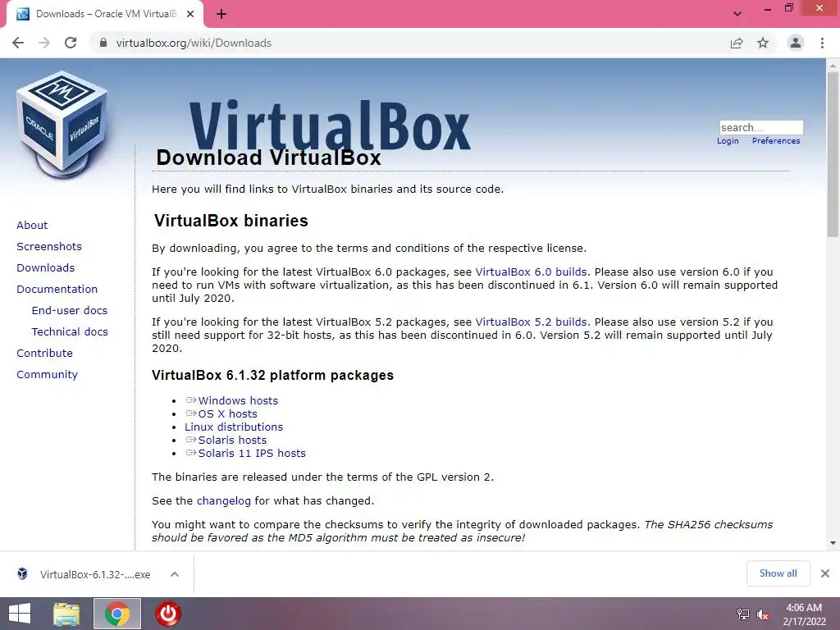Viewport: 840px width, 630px height.
Task: Open a new tab with the plus button
Action: (221, 14)
